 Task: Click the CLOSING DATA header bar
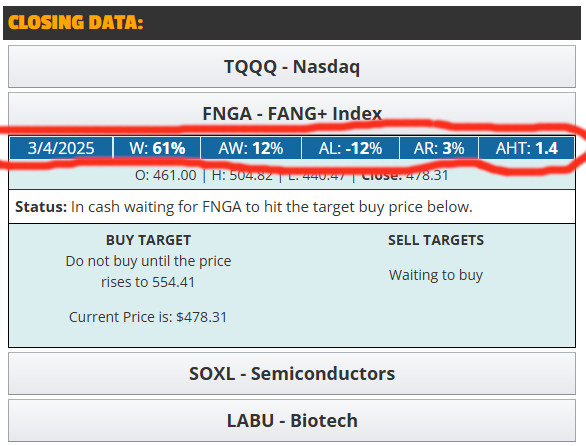tap(292, 23)
